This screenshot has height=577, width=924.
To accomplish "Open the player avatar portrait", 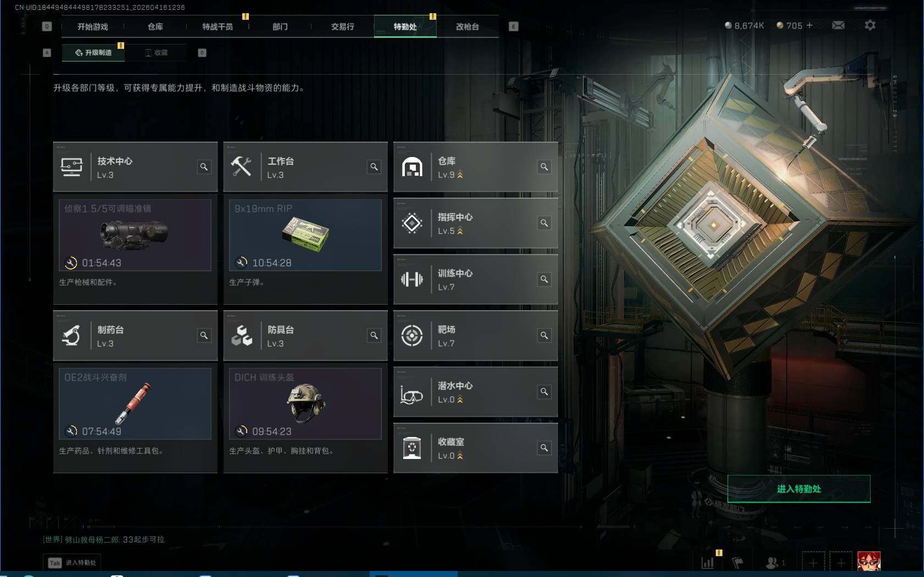I will [x=869, y=562].
